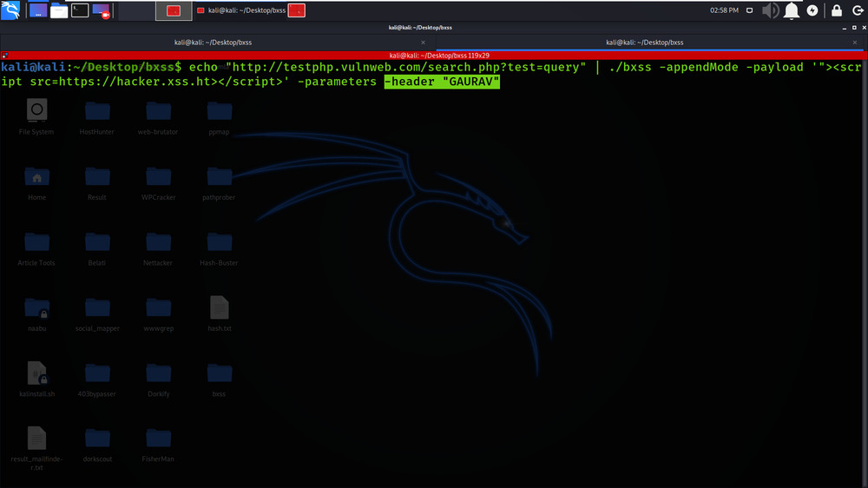Open the power manager tray icon
868x488 pixels.
click(x=812, y=10)
